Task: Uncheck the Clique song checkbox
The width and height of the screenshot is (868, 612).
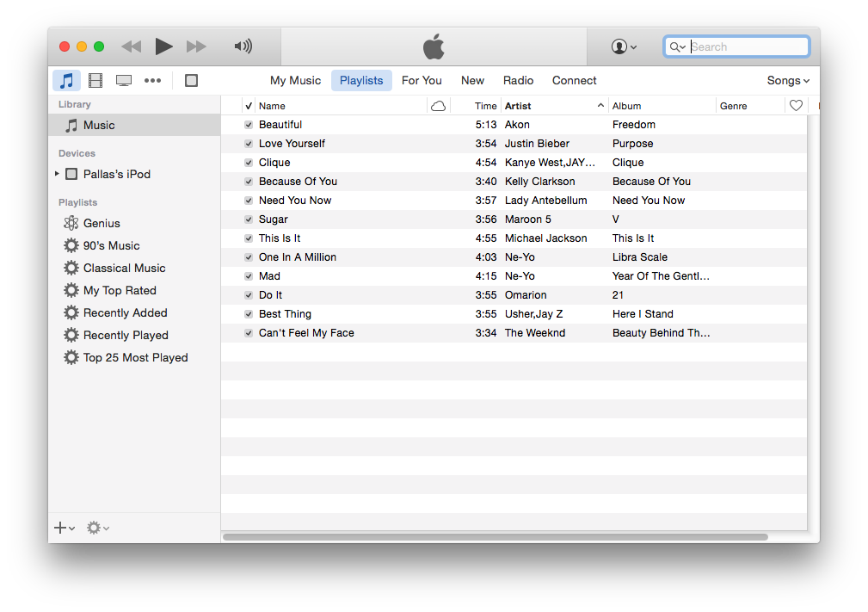Action: (249, 163)
